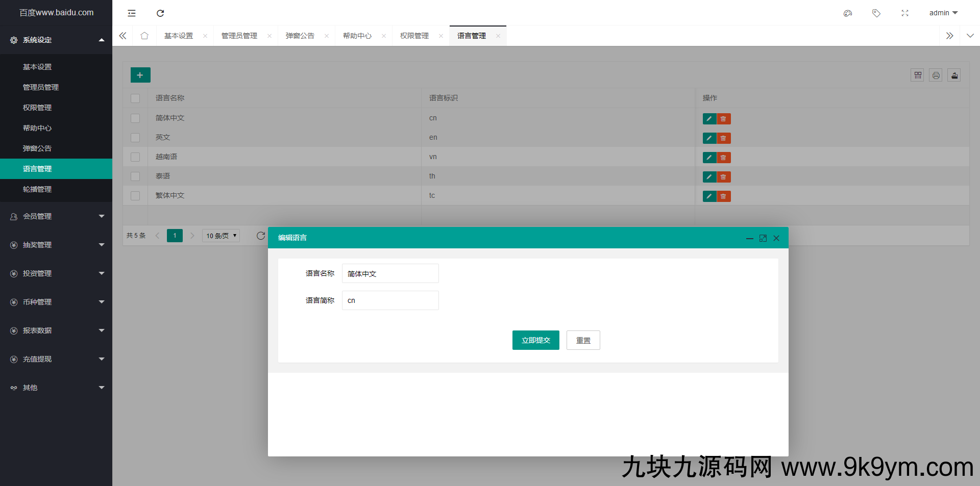Click the export icon above the table

(954, 75)
